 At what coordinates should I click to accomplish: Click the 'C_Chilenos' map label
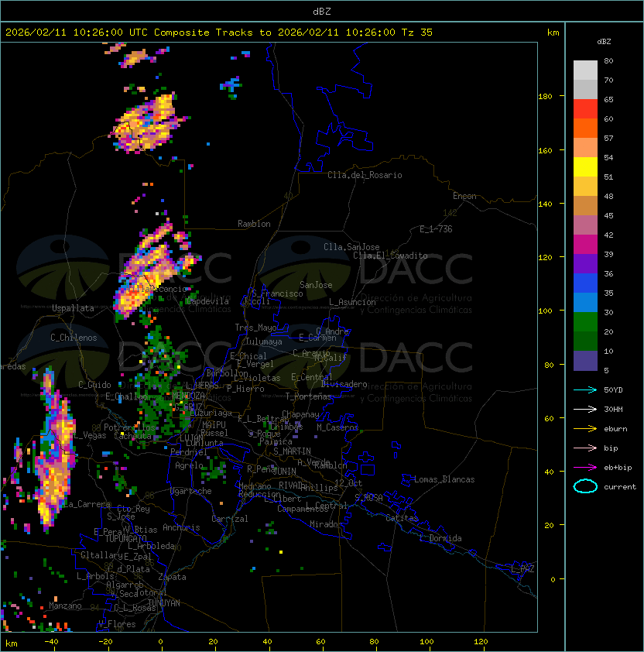(74, 338)
